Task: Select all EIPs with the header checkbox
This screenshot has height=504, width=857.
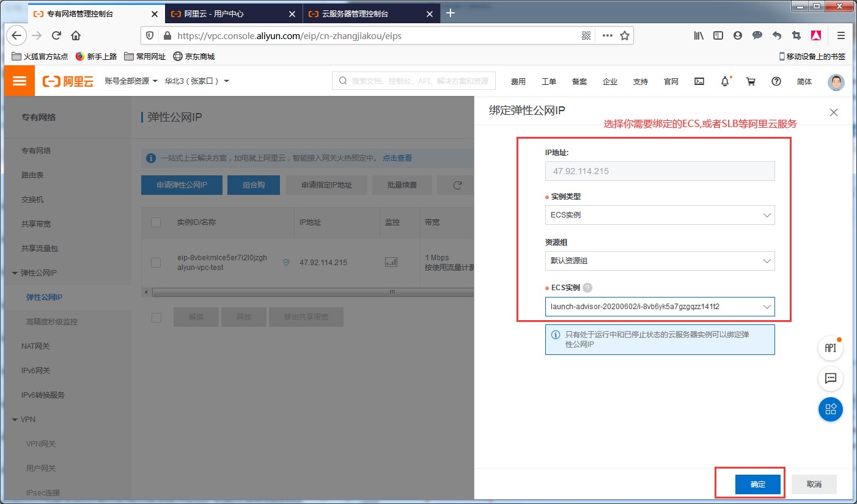Action: pyautogui.click(x=155, y=222)
